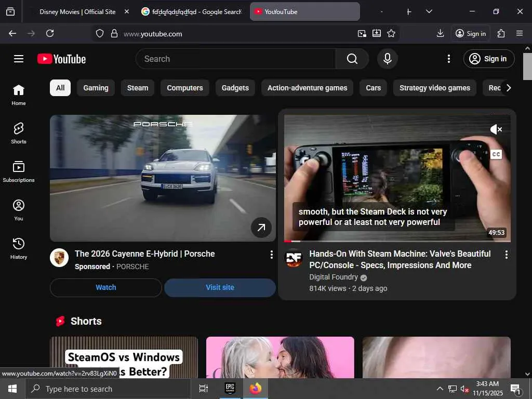The height and width of the screenshot is (399, 532).
Task: Open Firefox extensions puzzle icon
Action: point(501,33)
